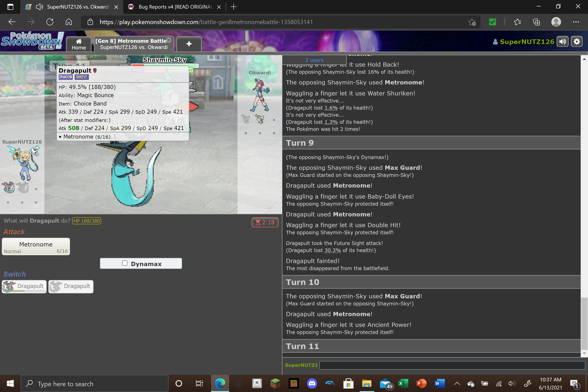Click the battle chat input field
This screenshot has height=392, width=588.
452,365
